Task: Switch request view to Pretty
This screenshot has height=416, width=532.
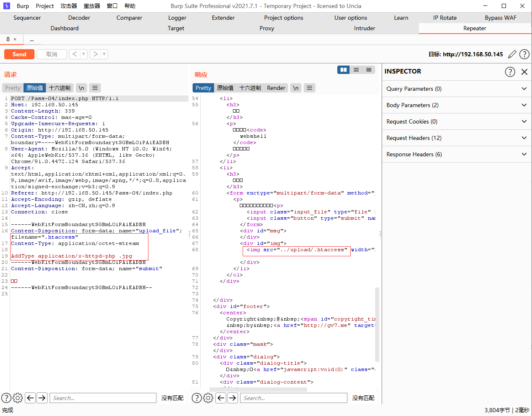Action: pos(13,88)
